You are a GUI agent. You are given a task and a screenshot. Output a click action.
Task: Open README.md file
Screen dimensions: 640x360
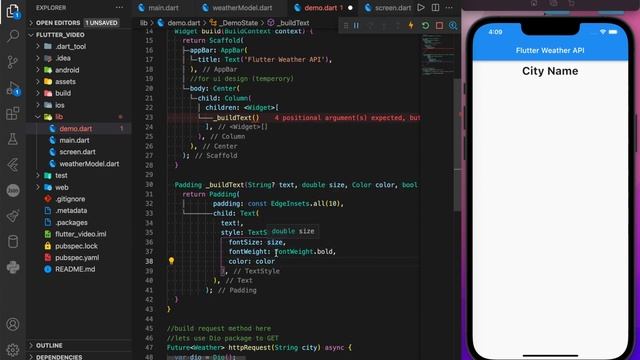click(x=75, y=269)
